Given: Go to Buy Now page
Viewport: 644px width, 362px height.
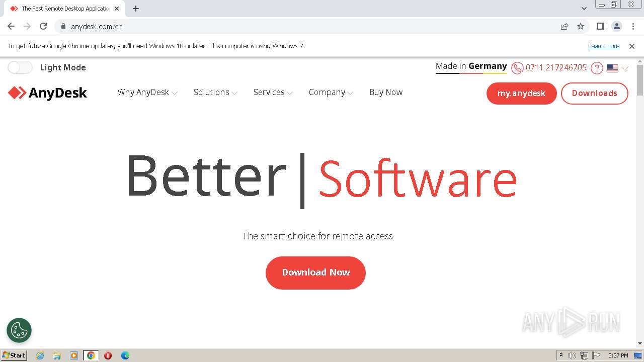Looking at the screenshot, I should [x=386, y=92].
